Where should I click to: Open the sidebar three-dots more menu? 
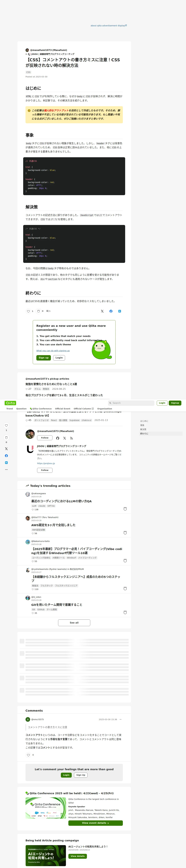[x=6, y=469]
